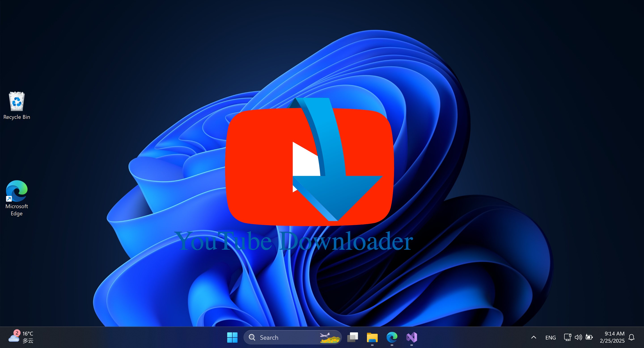
Task: Click the Start button
Action: (x=232, y=338)
